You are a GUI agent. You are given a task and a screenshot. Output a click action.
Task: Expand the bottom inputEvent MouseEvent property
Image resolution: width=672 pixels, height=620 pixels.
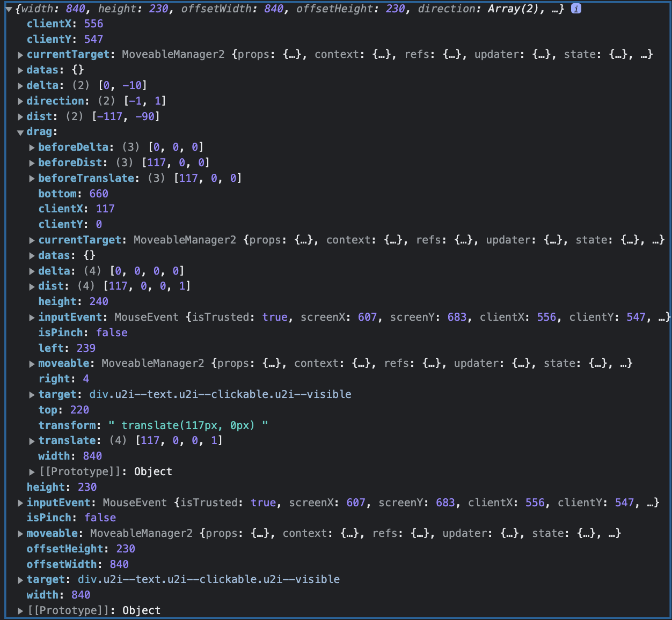[20, 503]
